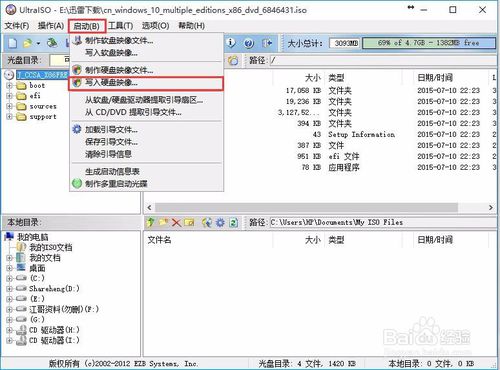This screenshot has height=370, width=500.
Task: Open the 帮助(H) menu
Action: pos(191,26)
